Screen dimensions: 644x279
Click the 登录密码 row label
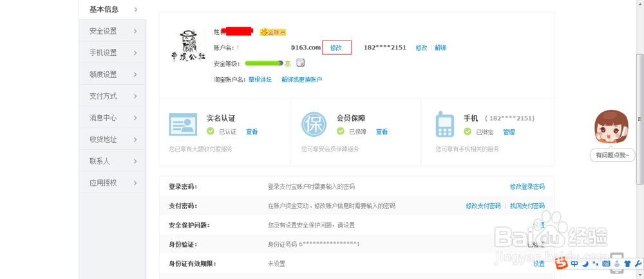pos(183,187)
